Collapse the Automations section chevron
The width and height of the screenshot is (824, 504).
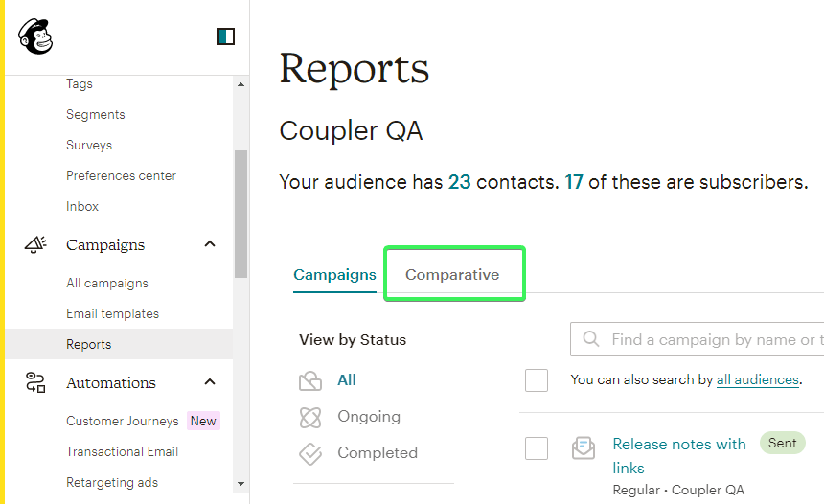[210, 382]
